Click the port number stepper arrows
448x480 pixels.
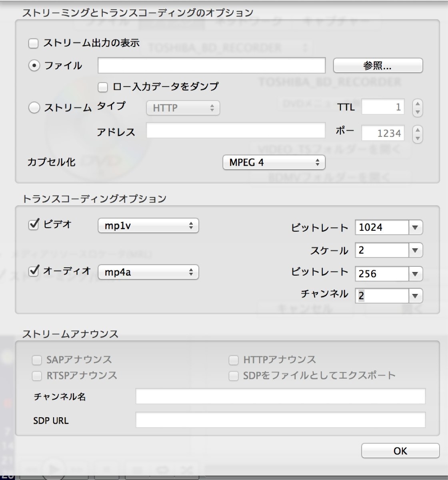click(417, 134)
